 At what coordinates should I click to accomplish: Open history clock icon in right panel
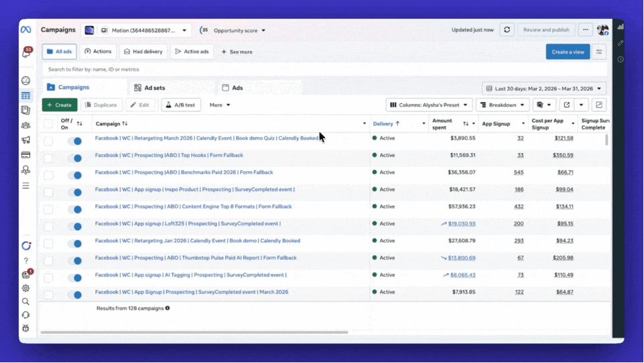[621, 59]
